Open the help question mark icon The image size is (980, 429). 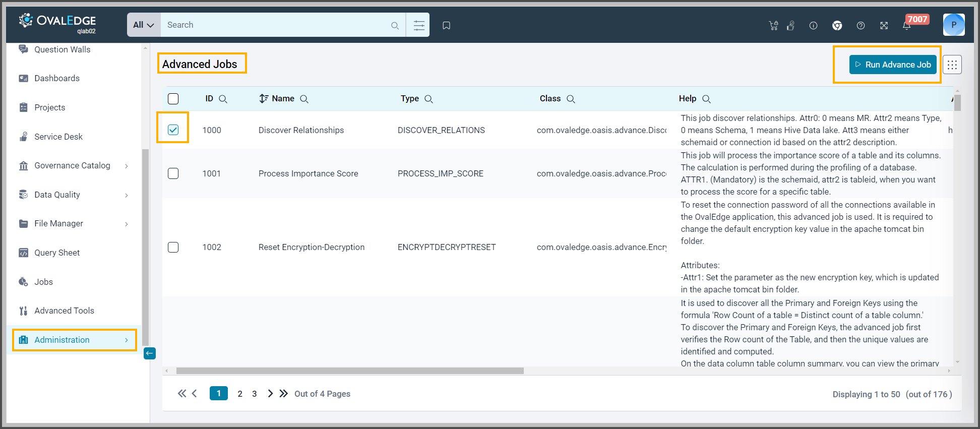coord(861,26)
